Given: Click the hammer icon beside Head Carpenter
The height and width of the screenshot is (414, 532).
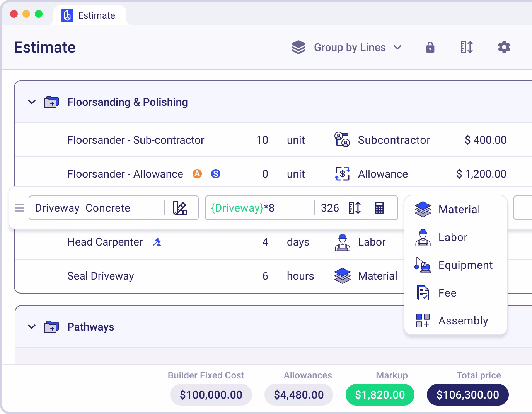Looking at the screenshot, I should click(x=157, y=242).
